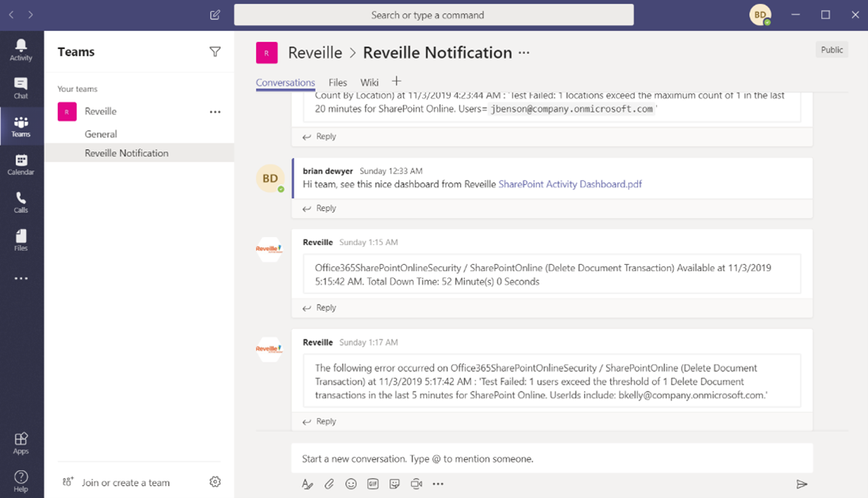This screenshot has width=868, height=498.
Task: Open Help in the sidebar
Action: point(21,481)
